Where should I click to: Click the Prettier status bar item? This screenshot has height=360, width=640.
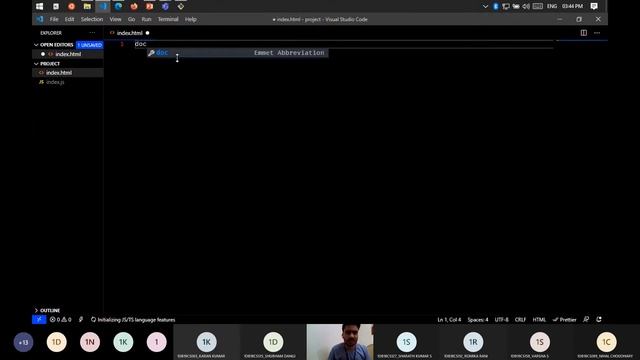pyautogui.click(x=564, y=320)
